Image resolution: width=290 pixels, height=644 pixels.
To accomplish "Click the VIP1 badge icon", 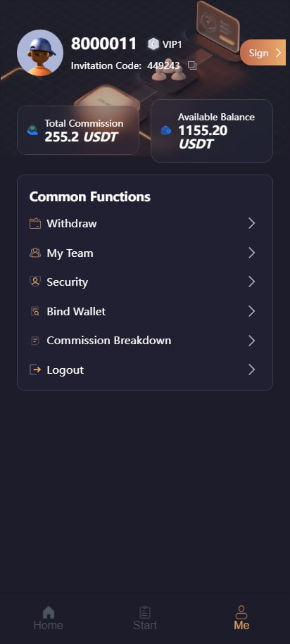I will click(153, 44).
